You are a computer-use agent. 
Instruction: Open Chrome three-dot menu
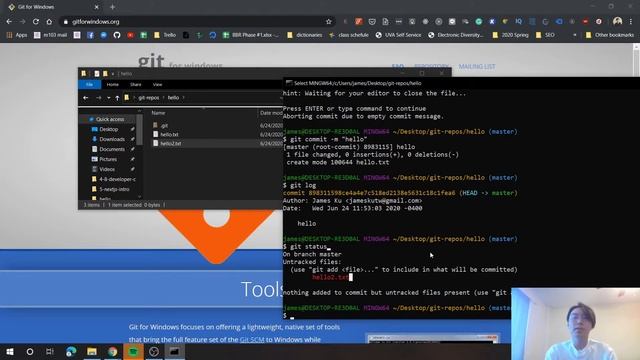tap(631, 21)
